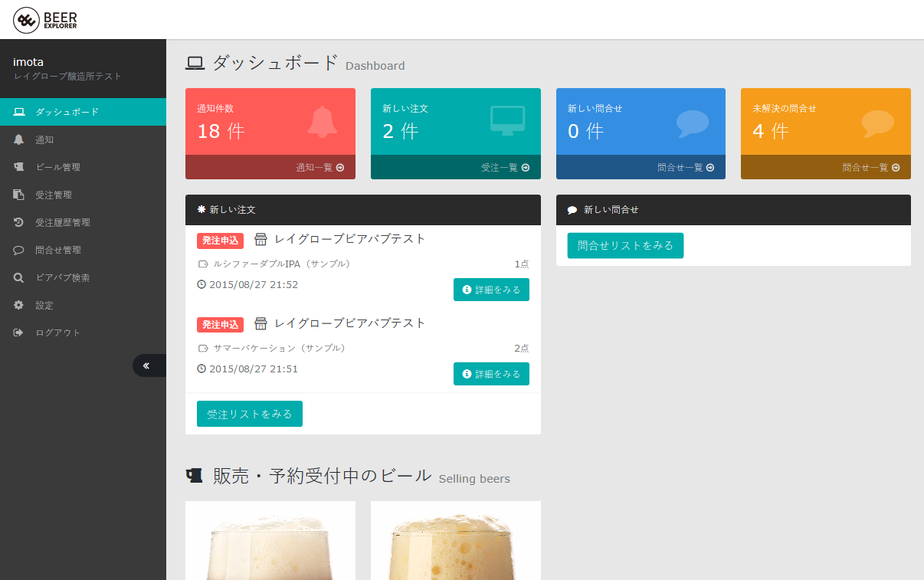The width and height of the screenshot is (924, 580).
Task: Click the monitor icon in new orders card
Action: point(507,121)
